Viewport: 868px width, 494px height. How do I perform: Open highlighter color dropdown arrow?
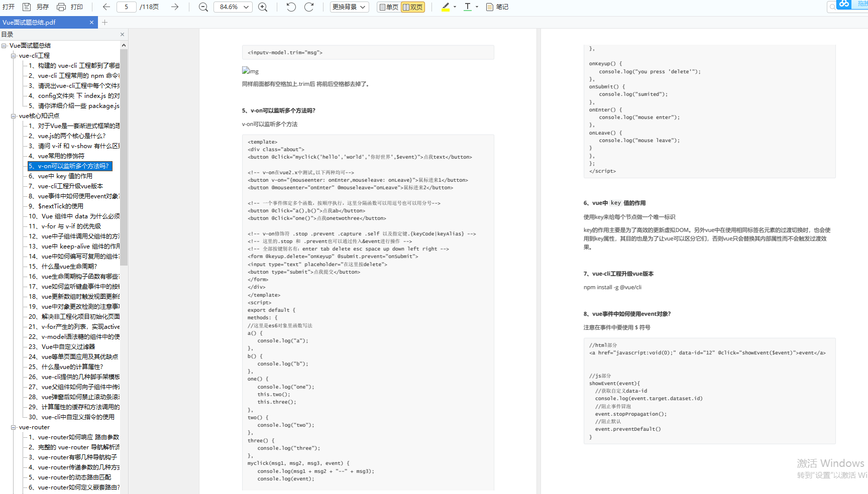[x=455, y=7]
